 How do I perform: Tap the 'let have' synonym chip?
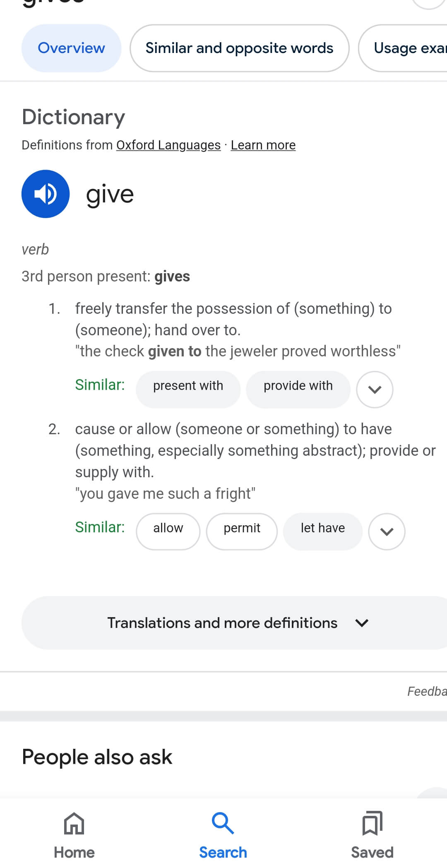[322, 528]
